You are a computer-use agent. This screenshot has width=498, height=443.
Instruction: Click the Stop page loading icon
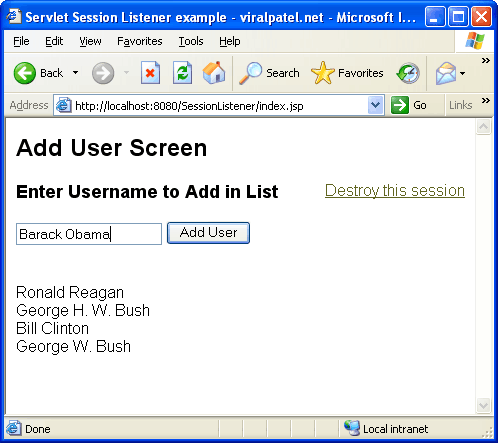150,73
